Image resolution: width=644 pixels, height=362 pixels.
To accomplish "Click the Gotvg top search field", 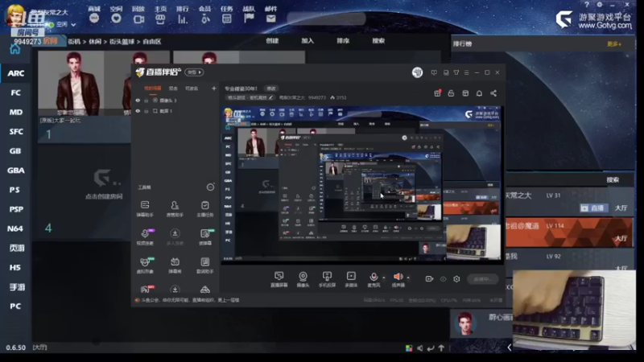I will (326, 19).
